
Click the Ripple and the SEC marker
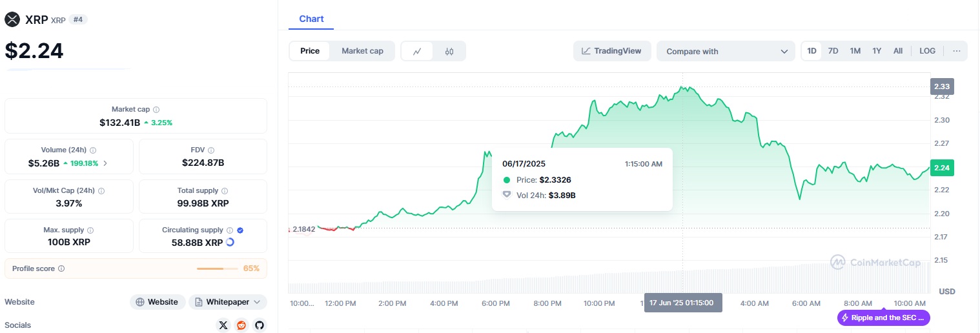pyautogui.click(x=884, y=318)
